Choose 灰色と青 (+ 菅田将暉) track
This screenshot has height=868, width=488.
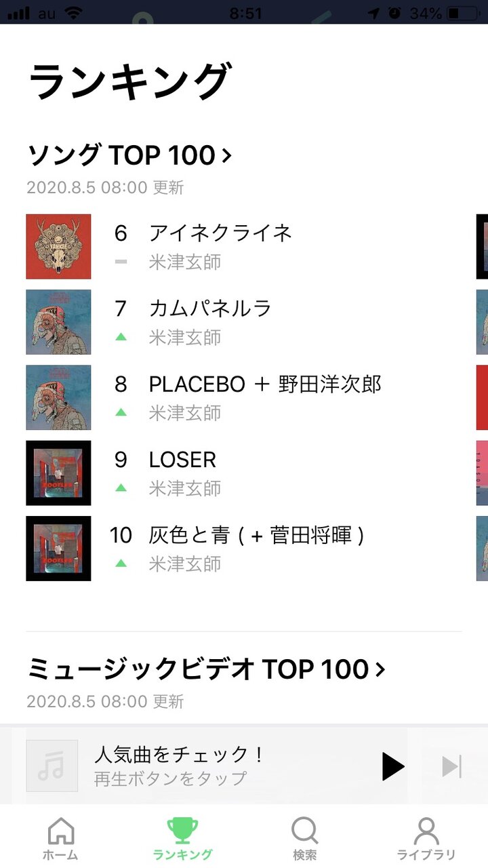click(x=256, y=536)
